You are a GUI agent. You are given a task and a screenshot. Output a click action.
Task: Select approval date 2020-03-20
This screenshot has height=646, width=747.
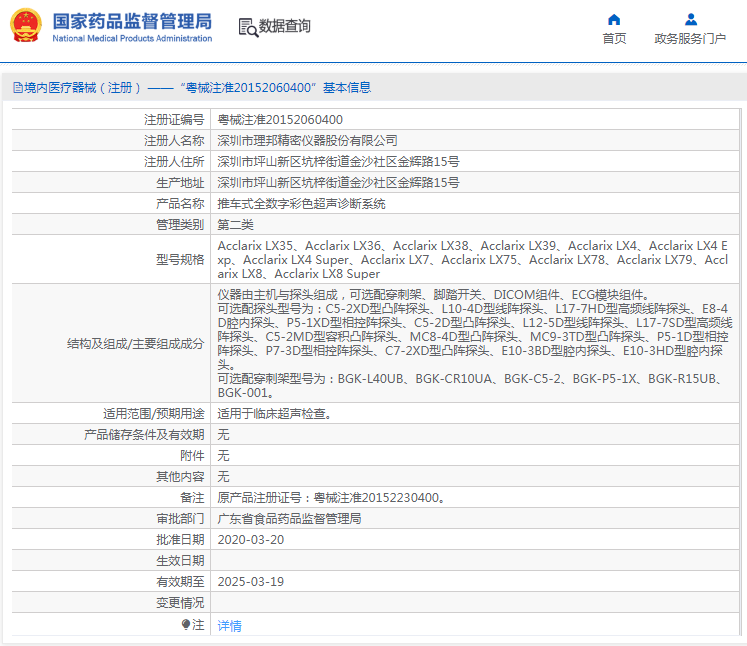tap(251, 539)
